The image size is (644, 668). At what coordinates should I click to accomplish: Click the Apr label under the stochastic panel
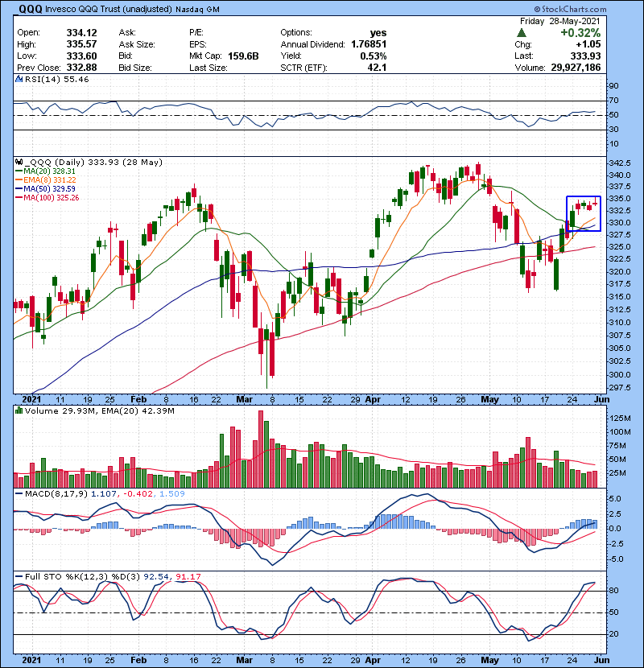(x=373, y=660)
